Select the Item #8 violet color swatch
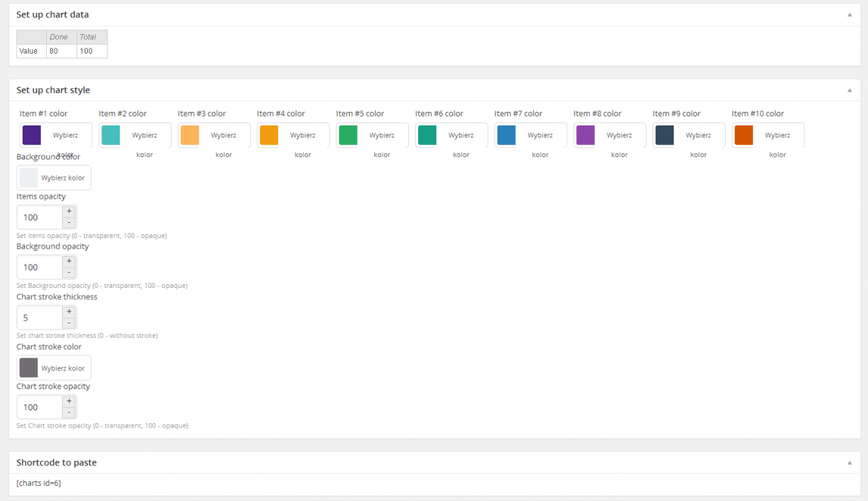The width and height of the screenshot is (868, 501). point(586,135)
